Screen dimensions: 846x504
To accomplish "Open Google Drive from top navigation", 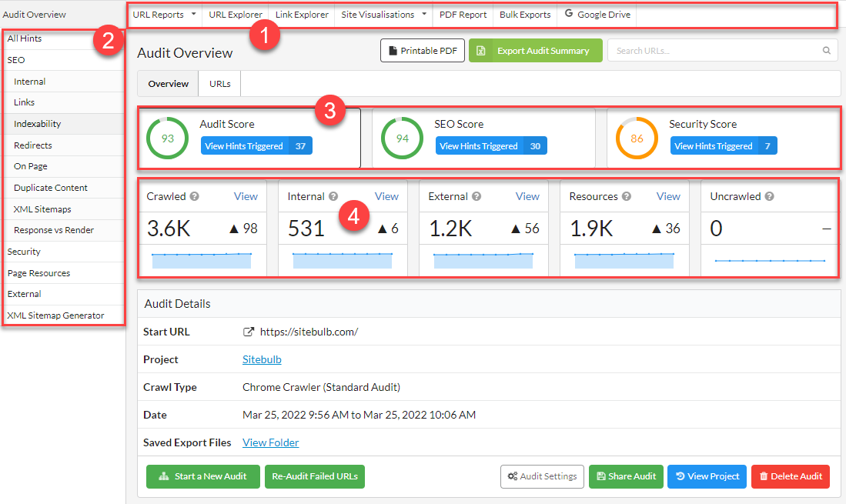I will coord(597,15).
